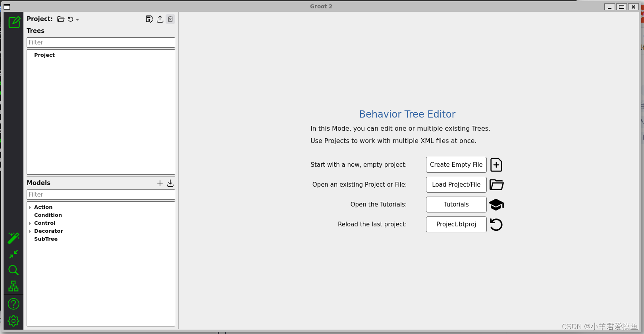
Task: Click the large open folder icon
Action: [x=496, y=185]
